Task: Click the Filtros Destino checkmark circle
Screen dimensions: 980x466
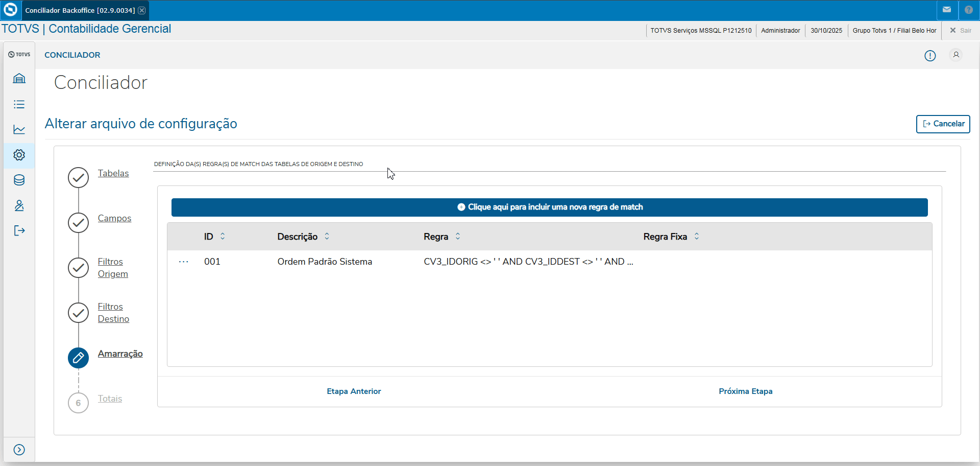Action: click(78, 313)
